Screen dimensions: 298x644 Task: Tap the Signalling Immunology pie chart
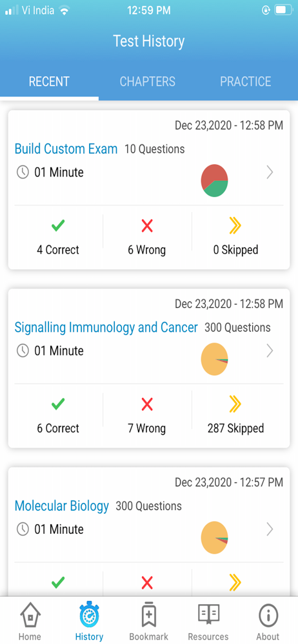point(214,359)
